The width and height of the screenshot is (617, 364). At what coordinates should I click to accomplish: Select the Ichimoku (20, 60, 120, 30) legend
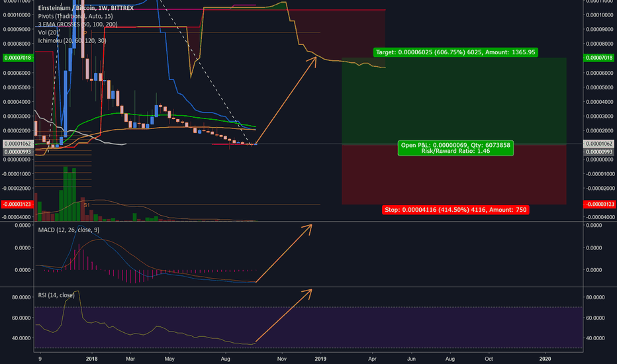[x=72, y=40]
